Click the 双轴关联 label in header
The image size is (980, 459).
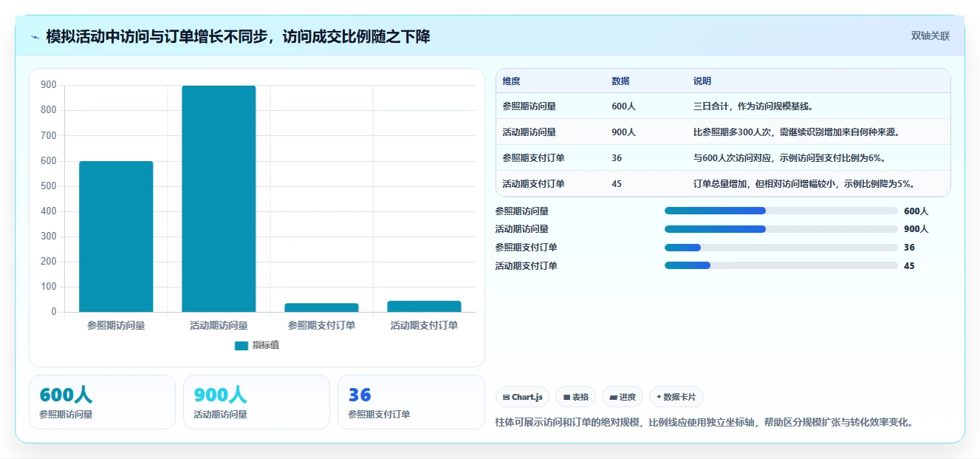coord(930,36)
